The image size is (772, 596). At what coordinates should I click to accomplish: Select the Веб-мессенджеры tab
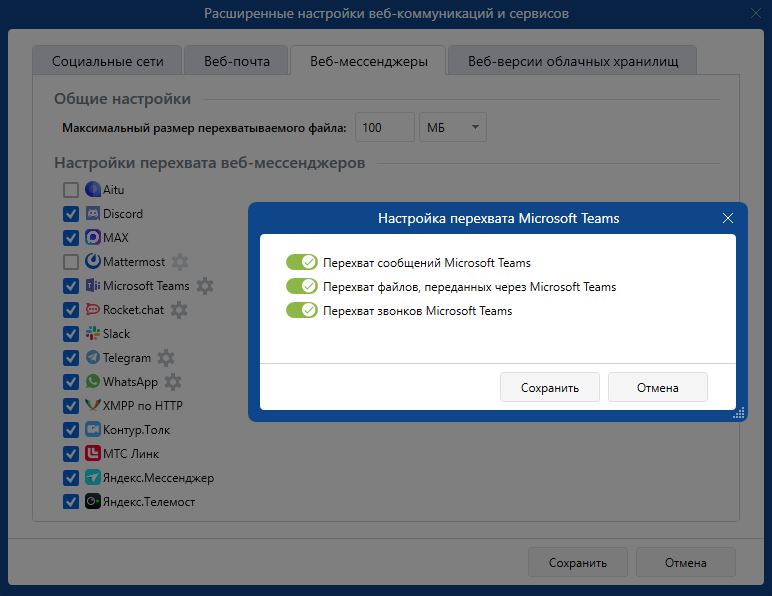click(368, 61)
